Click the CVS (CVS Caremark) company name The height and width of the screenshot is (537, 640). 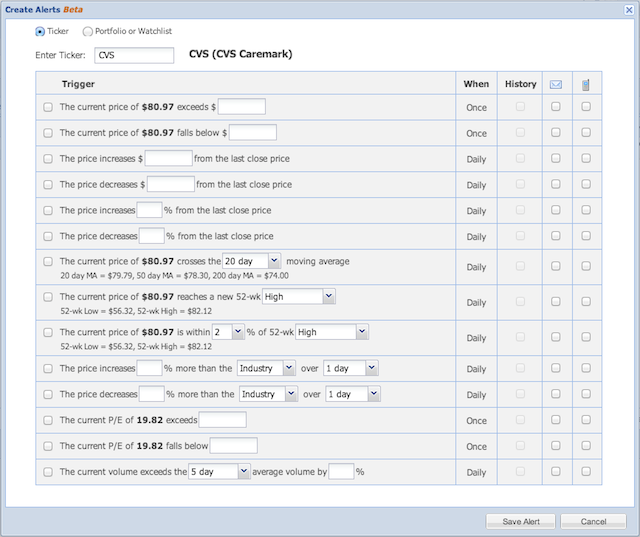click(240, 54)
